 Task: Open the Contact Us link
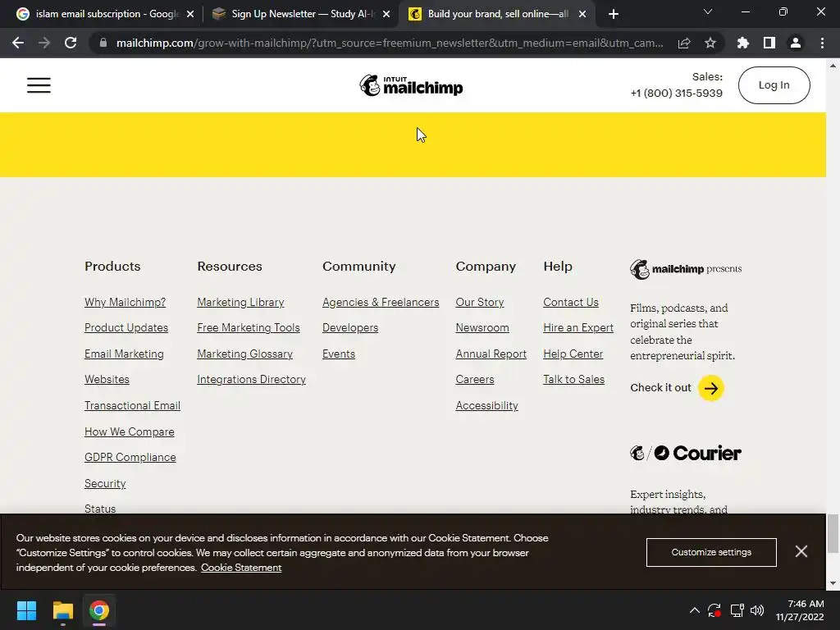[571, 302]
